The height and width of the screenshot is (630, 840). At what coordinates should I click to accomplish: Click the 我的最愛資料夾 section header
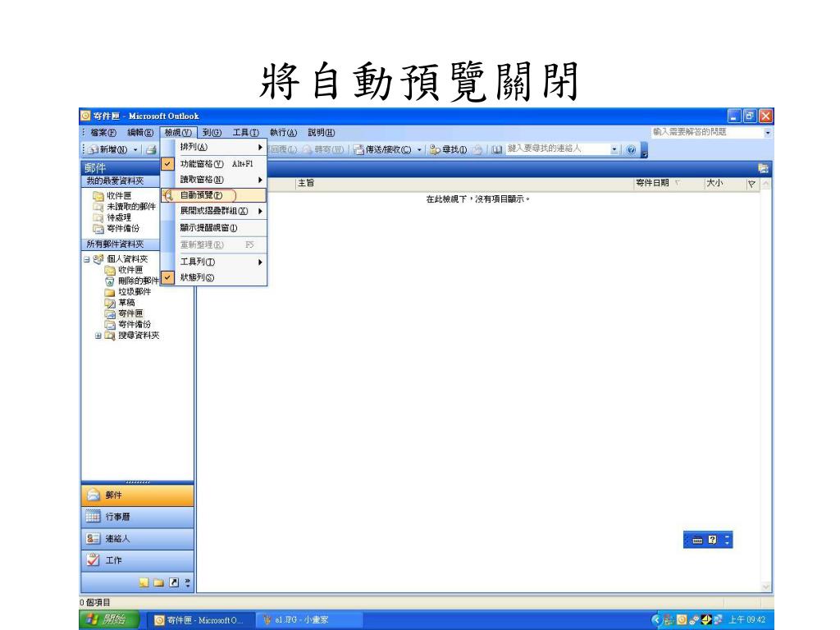click(121, 181)
